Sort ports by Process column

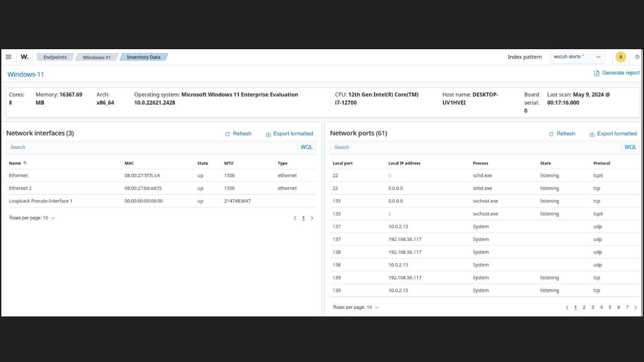click(x=480, y=163)
